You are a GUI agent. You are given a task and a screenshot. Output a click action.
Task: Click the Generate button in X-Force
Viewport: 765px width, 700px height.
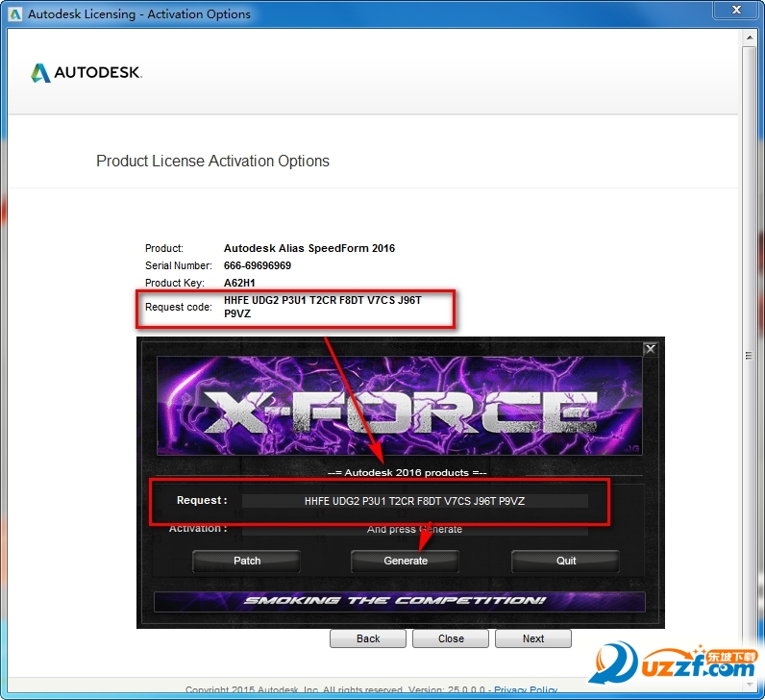[405, 561]
